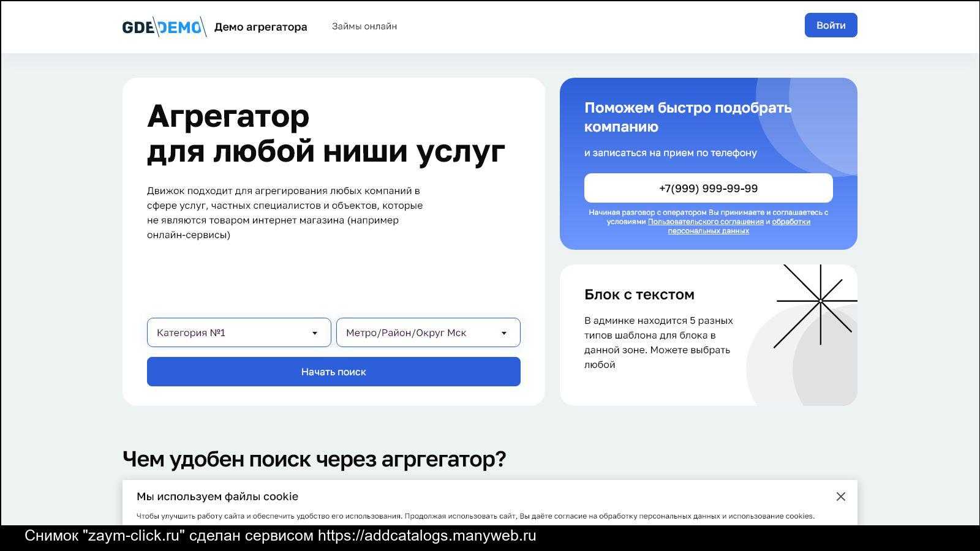
Task: Call the +7(999) 999-99-99 phone button
Action: (x=709, y=188)
